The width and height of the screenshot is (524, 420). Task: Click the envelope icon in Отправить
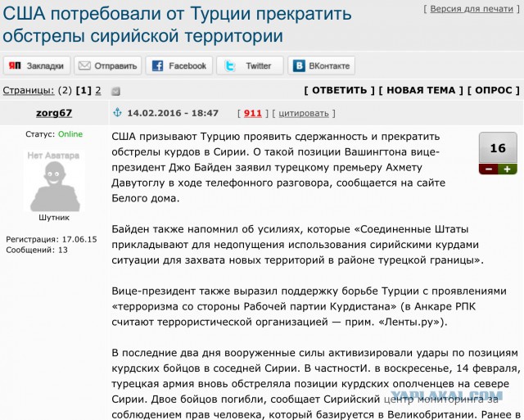tap(84, 65)
